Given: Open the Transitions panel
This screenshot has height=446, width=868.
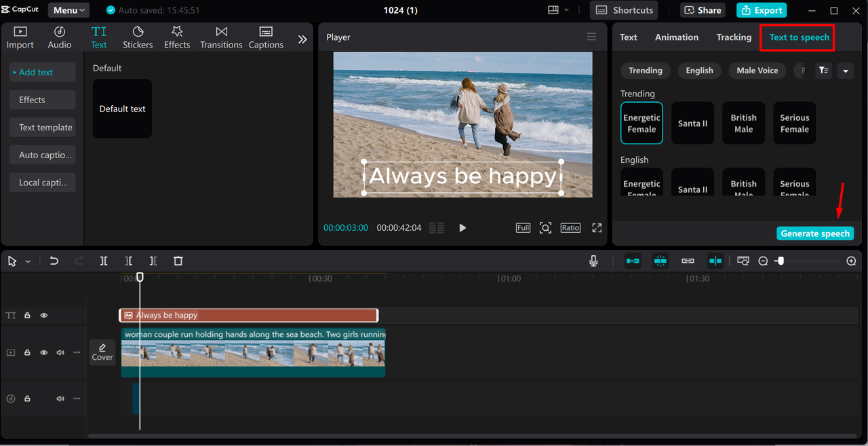Looking at the screenshot, I should 221,38.
